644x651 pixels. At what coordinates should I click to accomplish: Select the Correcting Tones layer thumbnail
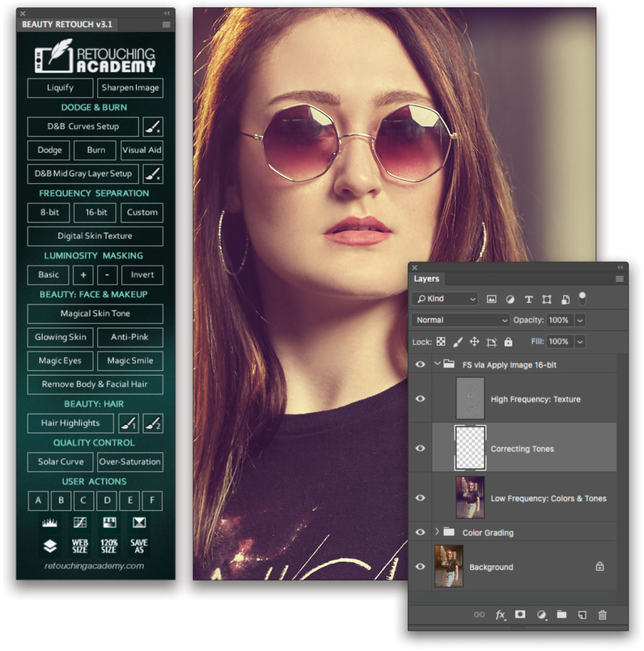(x=469, y=448)
